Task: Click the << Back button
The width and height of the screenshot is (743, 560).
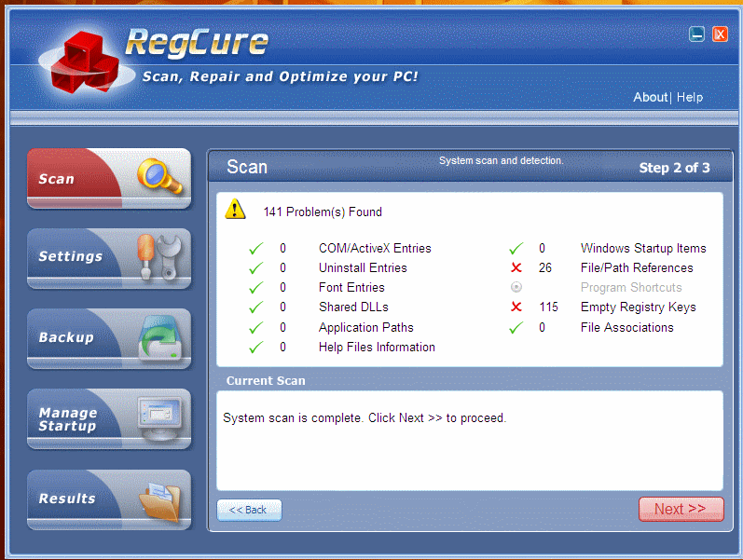Action: 249,510
